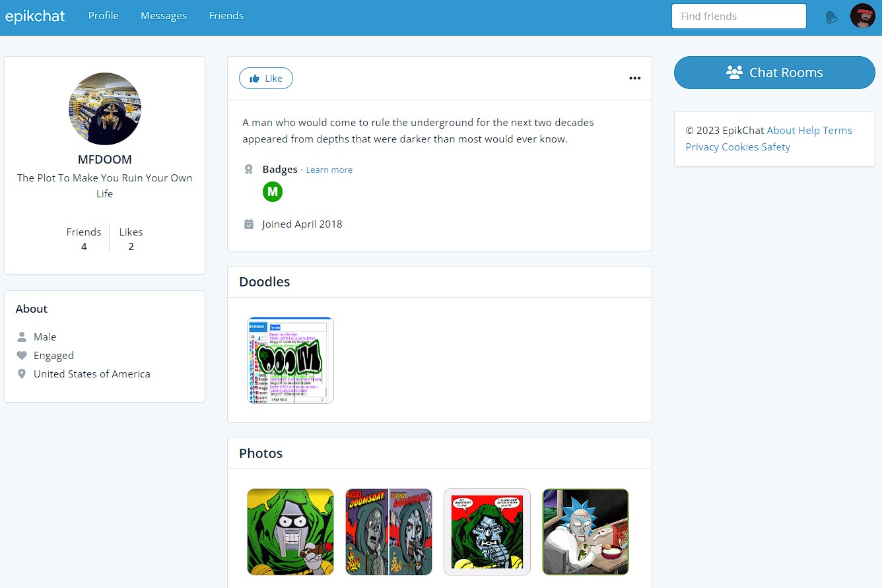882x588 pixels.
Task: Follow the Learn more badges link
Action: pos(329,170)
